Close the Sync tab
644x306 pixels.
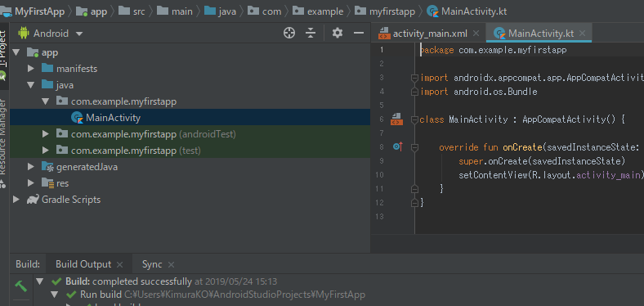pyautogui.click(x=172, y=264)
